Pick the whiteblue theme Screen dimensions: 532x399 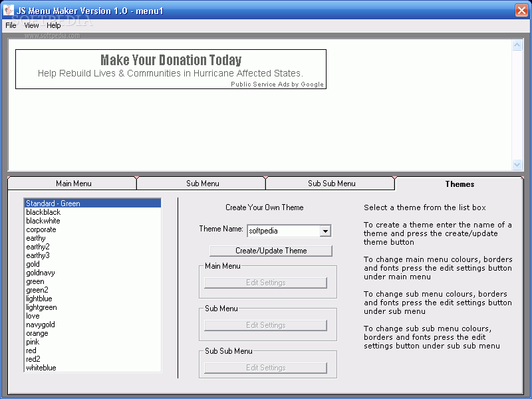click(93, 368)
